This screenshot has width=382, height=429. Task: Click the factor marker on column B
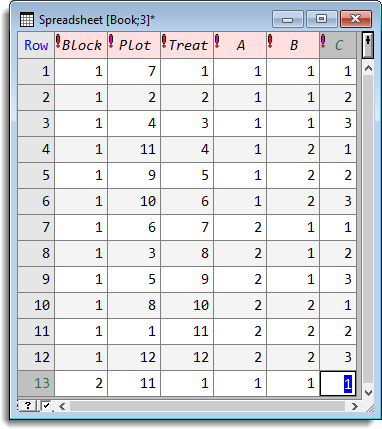coord(270,41)
